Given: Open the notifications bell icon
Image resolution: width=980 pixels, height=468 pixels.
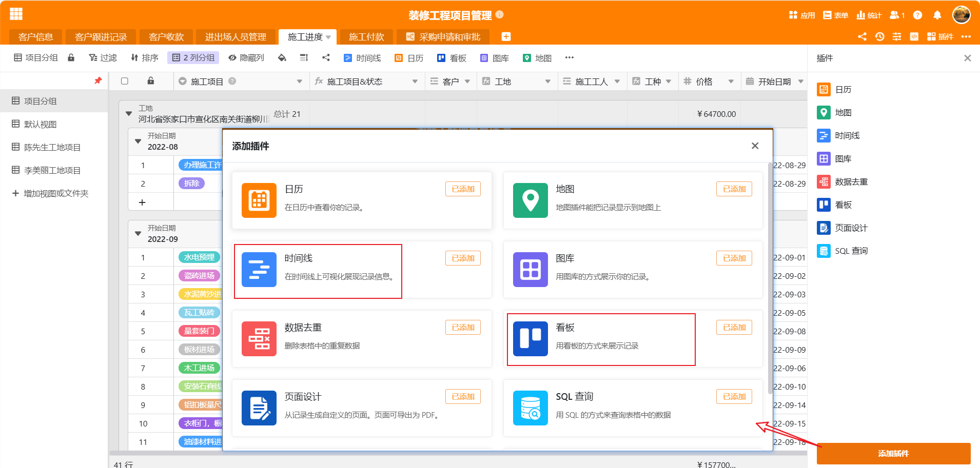Looking at the screenshot, I should pyautogui.click(x=937, y=15).
